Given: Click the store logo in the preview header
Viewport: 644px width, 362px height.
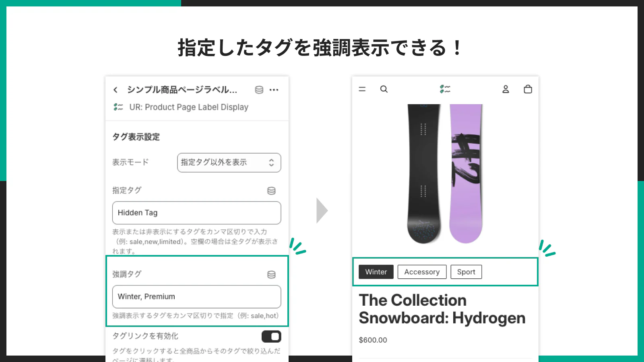Looking at the screenshot, I should tap(445, 89).
